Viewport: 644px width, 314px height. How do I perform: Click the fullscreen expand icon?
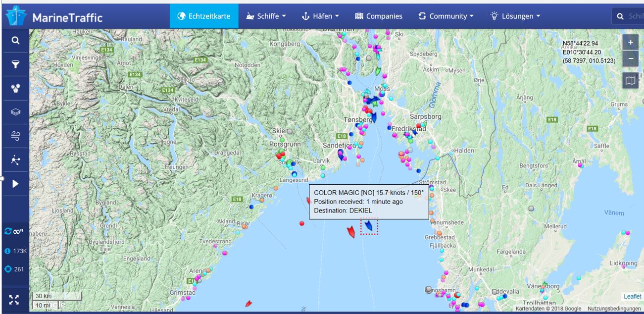click(x=15, y=300)
